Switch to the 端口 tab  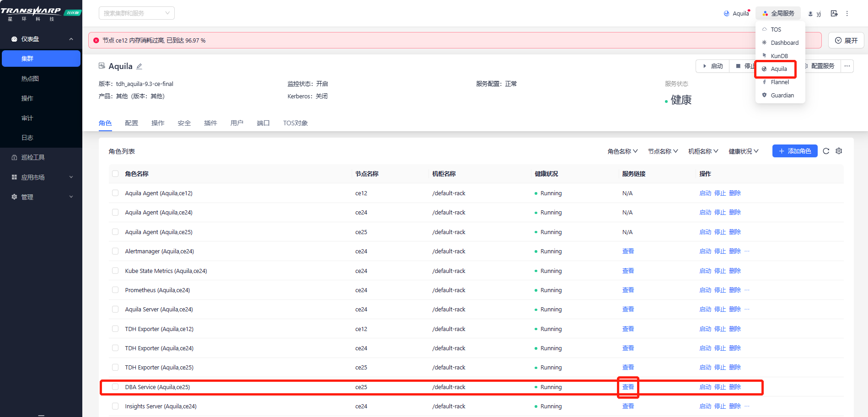click(x=263, y=123)
